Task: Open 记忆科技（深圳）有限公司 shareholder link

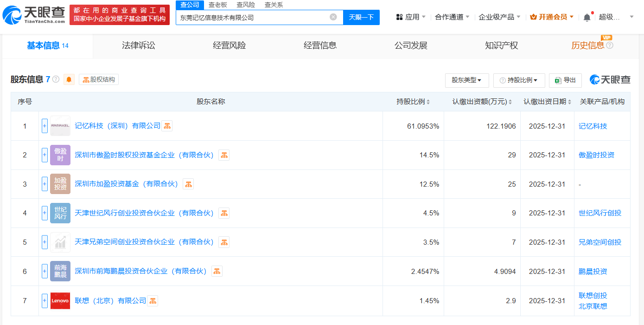Action: point(118,126)
